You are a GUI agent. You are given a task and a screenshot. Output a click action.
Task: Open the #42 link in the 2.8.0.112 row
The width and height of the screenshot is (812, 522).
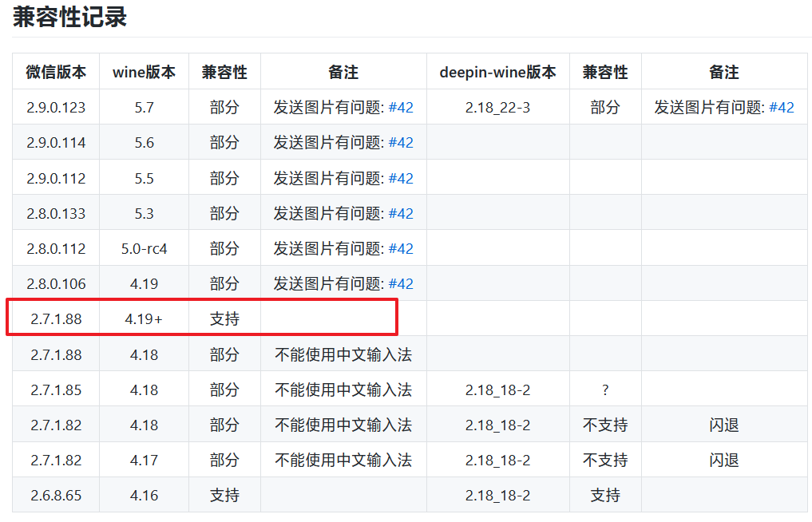[x=401, y=248]
